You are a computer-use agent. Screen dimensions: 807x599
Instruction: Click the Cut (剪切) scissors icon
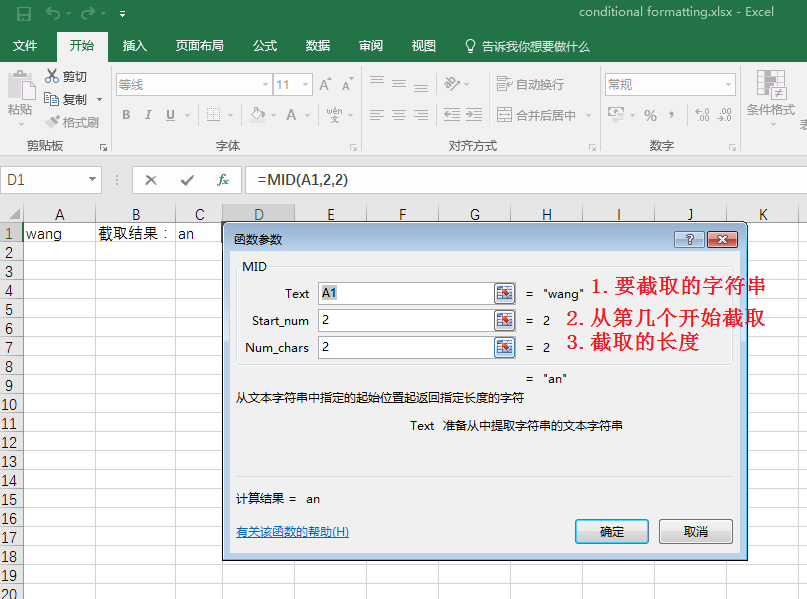pos(51,76)
